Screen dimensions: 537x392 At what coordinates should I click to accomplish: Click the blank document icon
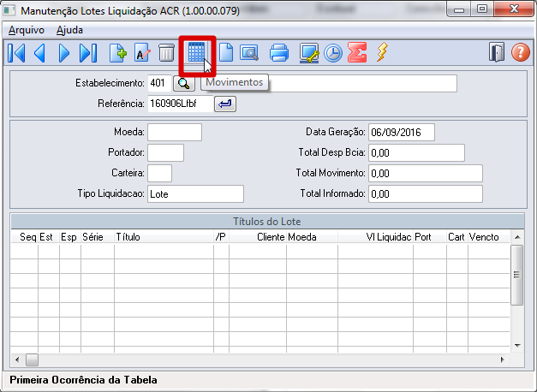(226, 53)
